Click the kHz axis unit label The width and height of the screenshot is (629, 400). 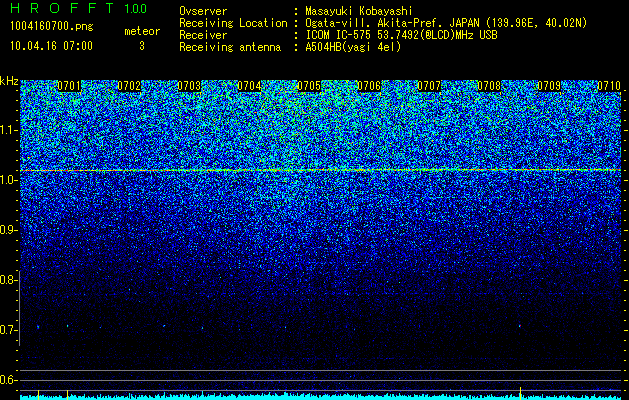coord(9,81)
